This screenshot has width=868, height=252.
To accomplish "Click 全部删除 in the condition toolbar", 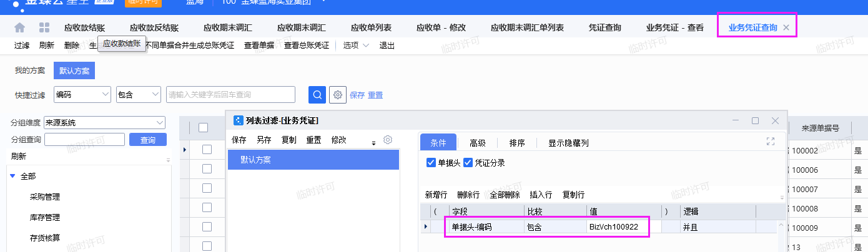I will pos(505,195).
